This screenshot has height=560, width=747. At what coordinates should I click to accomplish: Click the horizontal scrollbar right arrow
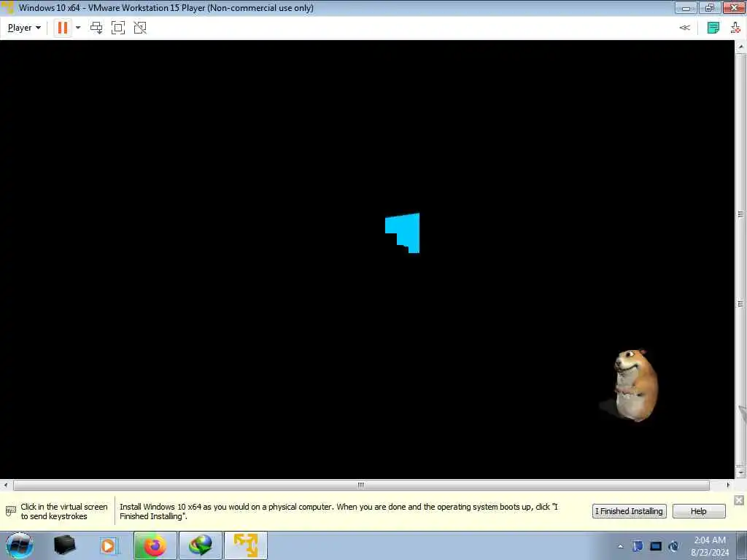click(x=728, y=485)
